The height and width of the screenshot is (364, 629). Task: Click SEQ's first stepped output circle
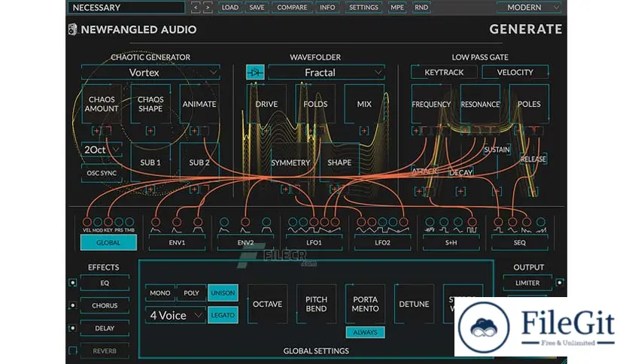[498, 222]
